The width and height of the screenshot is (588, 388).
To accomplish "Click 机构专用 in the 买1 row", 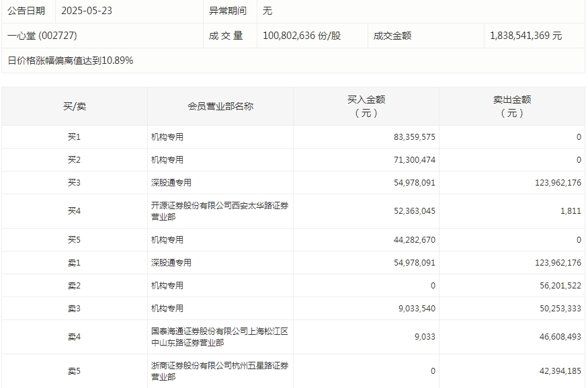I will 167,137.
